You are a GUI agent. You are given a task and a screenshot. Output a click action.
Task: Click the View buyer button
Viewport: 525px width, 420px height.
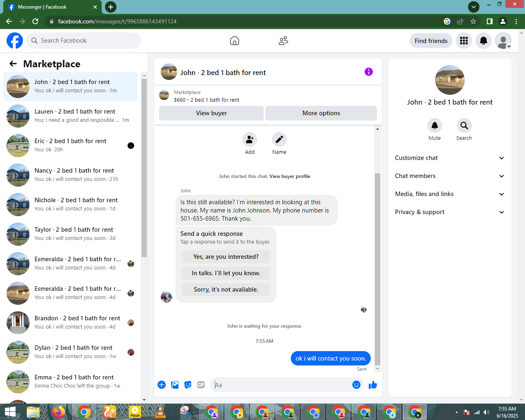click(211, 113)
